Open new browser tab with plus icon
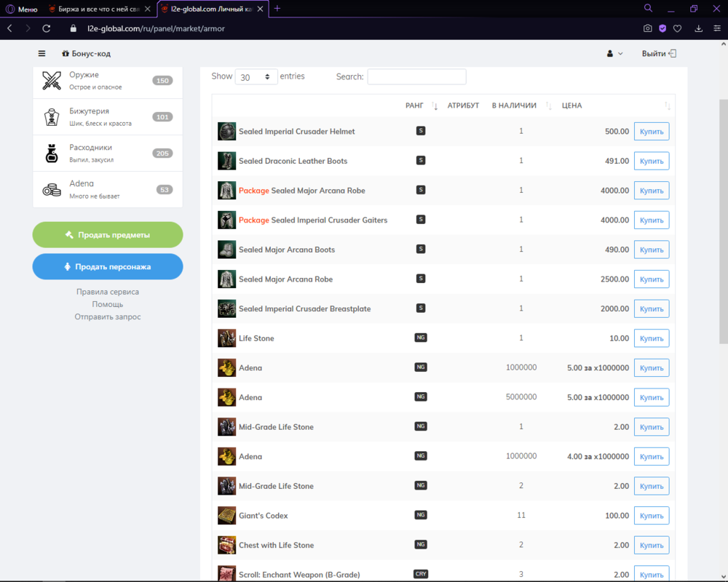The width and height of the screenshot is (728, 582). coord(277,9)
